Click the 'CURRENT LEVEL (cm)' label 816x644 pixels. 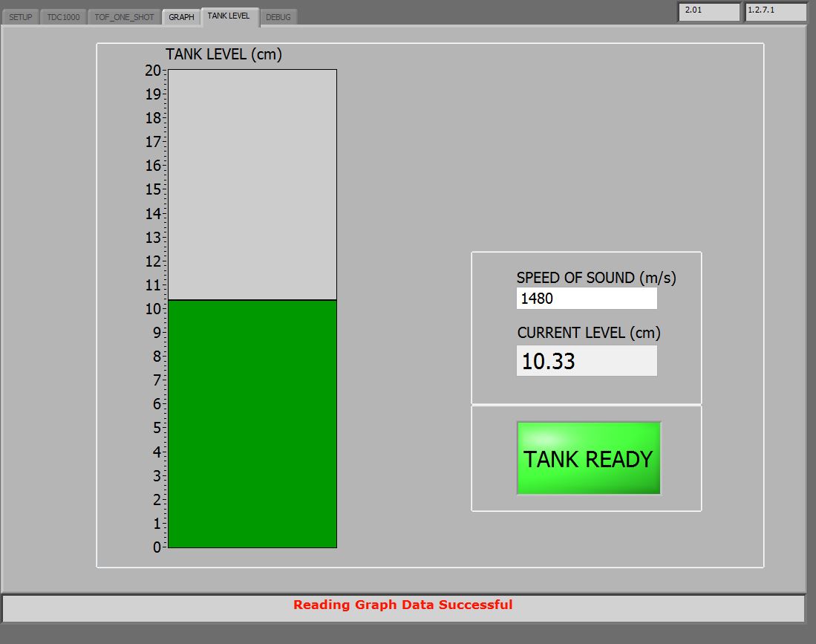pyautogui.click(x=589, y=333)
